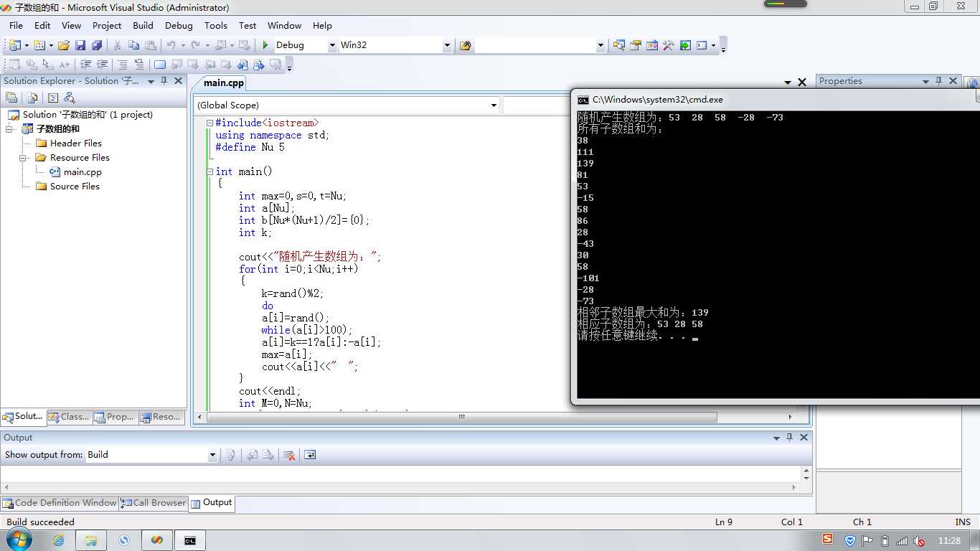This screenshot has height=551, width=980.
Task: Click the Open File folder icon
Action: 64,45
